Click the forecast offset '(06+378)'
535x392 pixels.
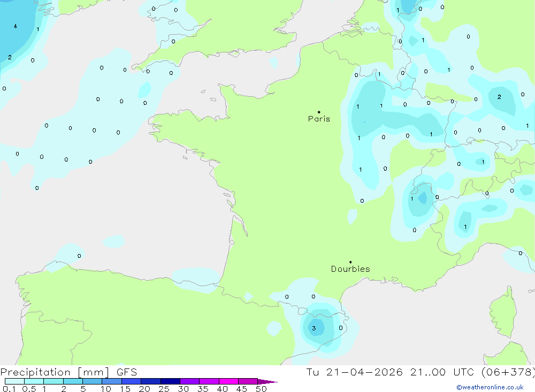click(x=508, y=372)
